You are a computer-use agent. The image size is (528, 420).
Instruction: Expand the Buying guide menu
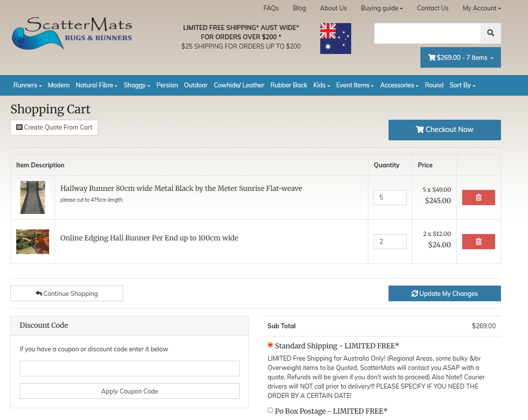click(382, 8)
